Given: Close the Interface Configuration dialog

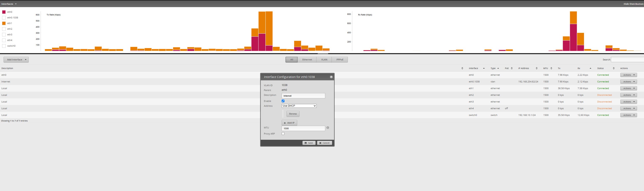Looking at the screenshot, I should (x=331, y=77).
